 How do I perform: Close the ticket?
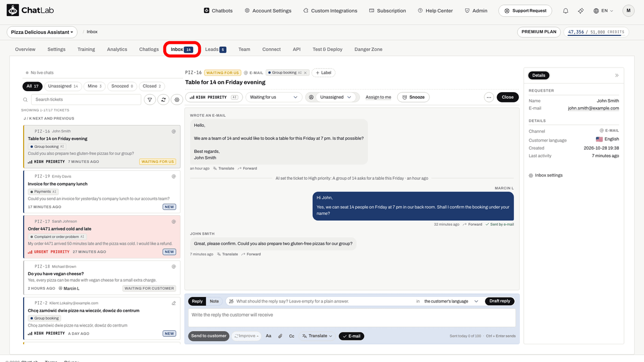[x=508, y=97]
